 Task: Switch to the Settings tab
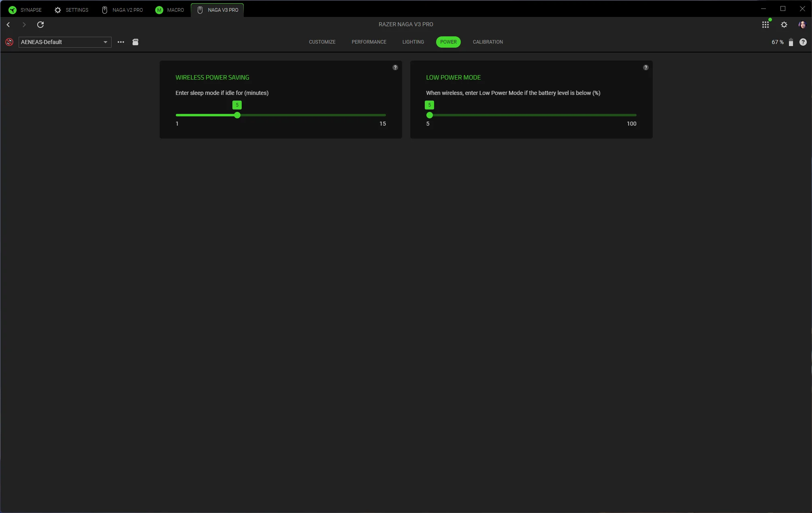pyautogui.click(x=72, y=10)
